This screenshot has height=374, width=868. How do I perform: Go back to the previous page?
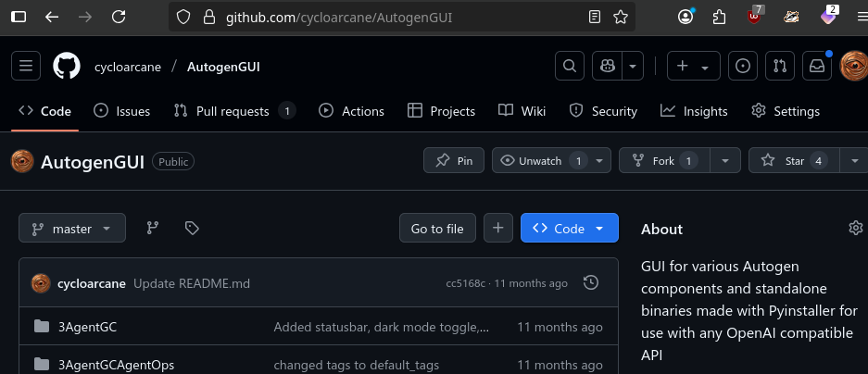52,18
